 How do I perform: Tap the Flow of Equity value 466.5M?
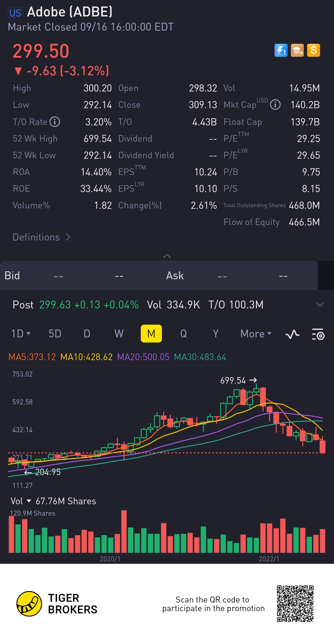click(304, 222)
